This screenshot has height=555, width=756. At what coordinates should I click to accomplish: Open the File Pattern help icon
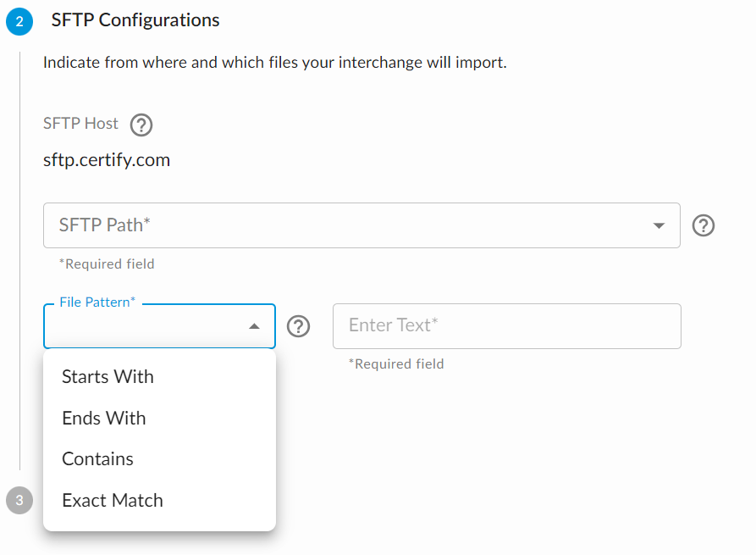(x=298, y=326)
